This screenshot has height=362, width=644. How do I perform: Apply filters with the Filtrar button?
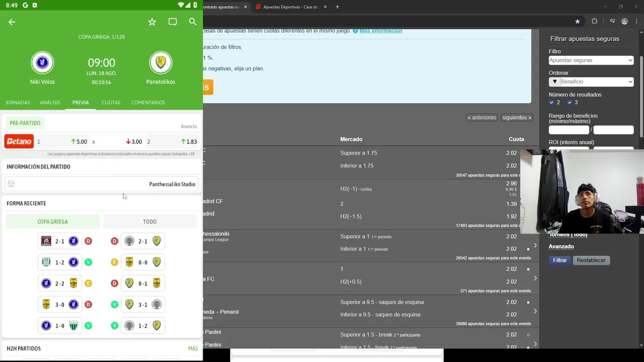point(560,260)
